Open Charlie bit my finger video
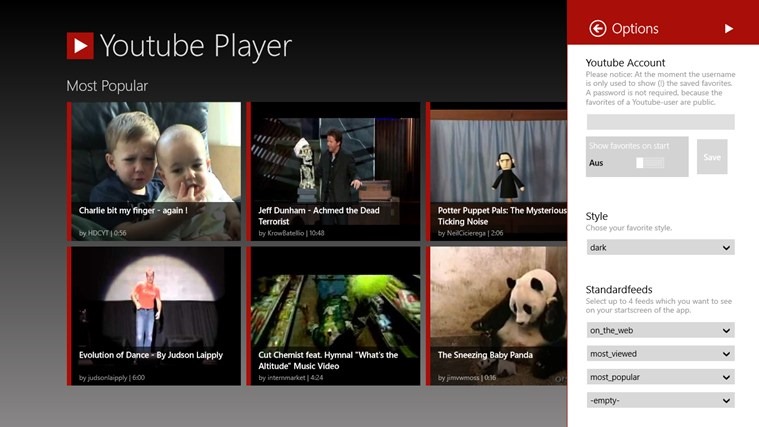 tap(154, 171)
